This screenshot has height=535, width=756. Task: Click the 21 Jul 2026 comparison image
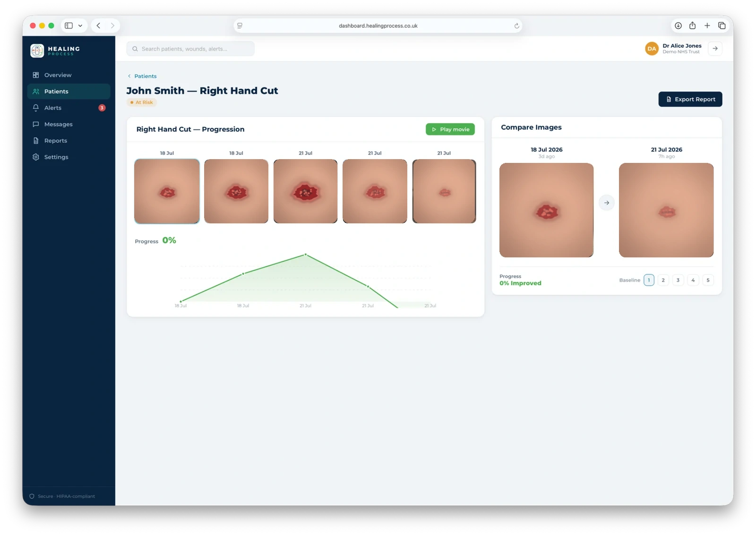point(666,210)
